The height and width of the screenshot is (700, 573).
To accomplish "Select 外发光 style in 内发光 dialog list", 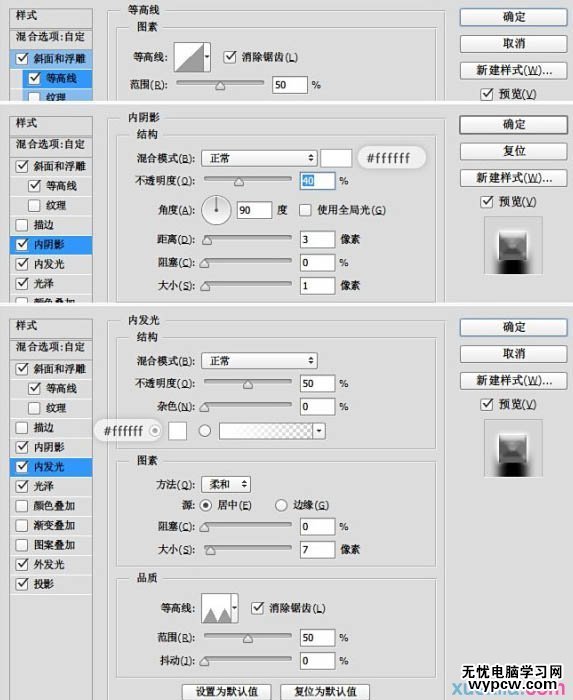I will (x=51, y=564).
